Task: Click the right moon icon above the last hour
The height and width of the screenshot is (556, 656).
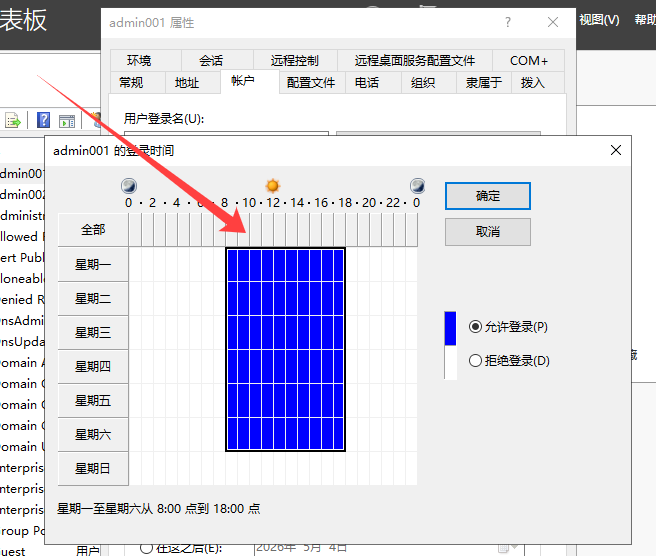Action: 417,186
